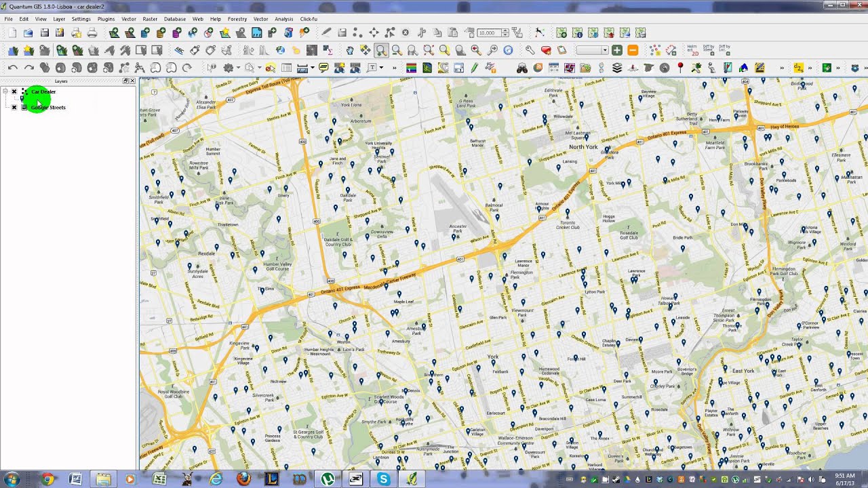The width and height of the screenshot is (868, 488).
Task: Open the Raster menu
Action: 150,19
